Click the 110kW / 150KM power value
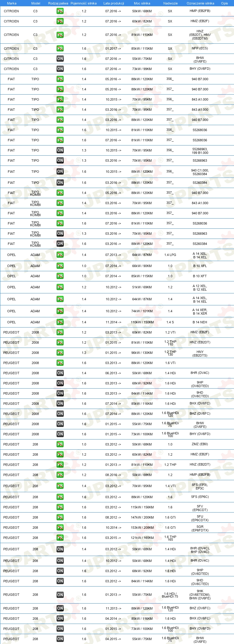Screen dimensions: 234x644 coord(142,322)
